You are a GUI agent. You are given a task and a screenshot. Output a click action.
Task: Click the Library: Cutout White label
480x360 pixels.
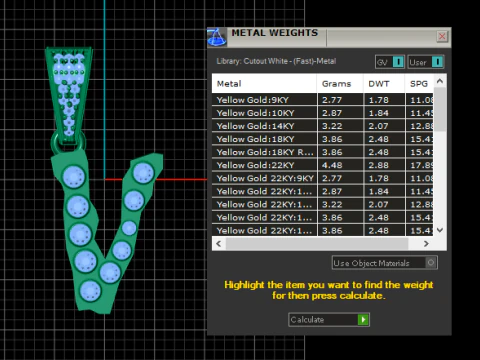(x=276, y=61)
